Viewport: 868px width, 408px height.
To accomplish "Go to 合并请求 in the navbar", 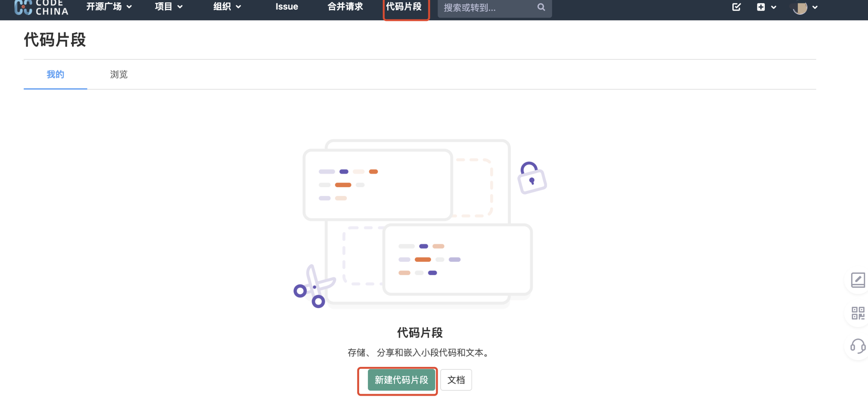I will click(x=345, y=7).
